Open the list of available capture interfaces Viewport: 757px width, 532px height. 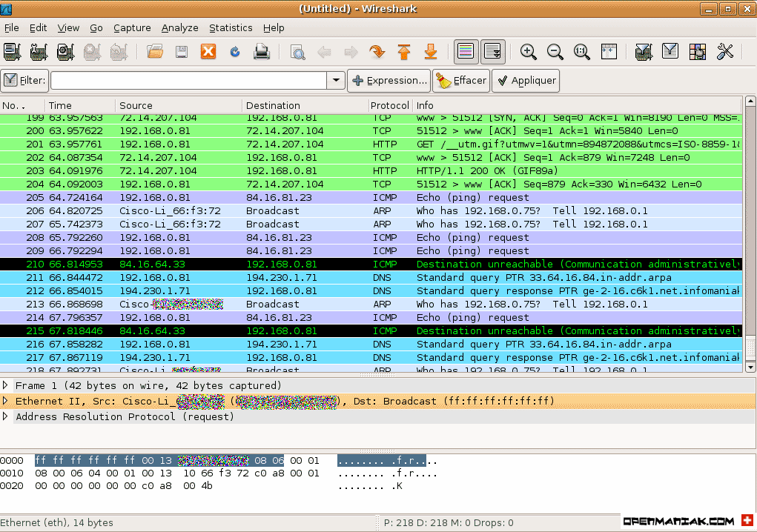pos(13,51)
